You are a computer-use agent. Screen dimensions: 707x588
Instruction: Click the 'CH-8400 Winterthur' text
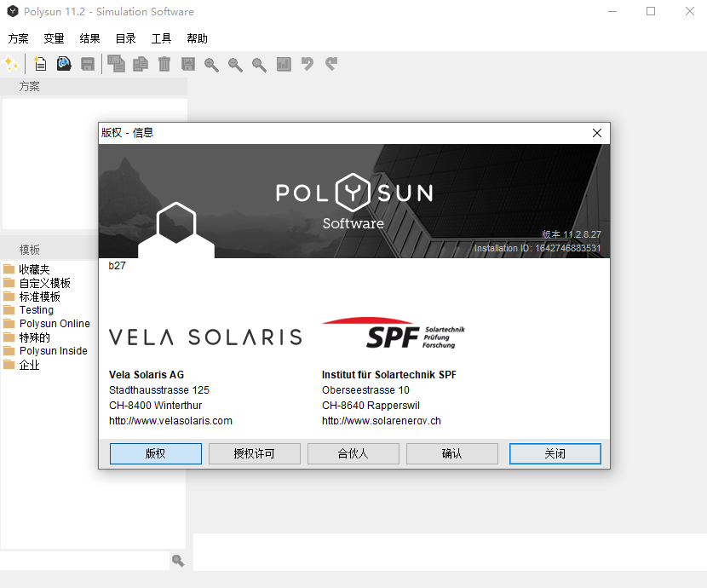[156, 406]
